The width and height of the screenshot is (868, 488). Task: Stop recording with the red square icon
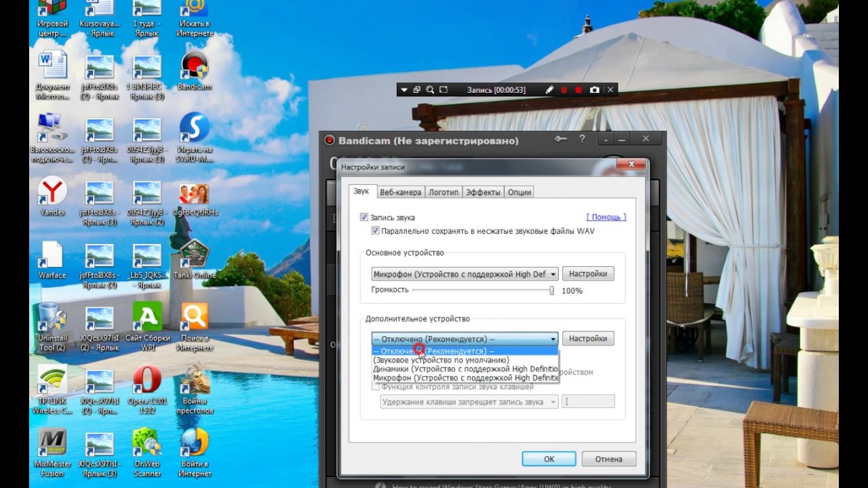coord(578,89)
